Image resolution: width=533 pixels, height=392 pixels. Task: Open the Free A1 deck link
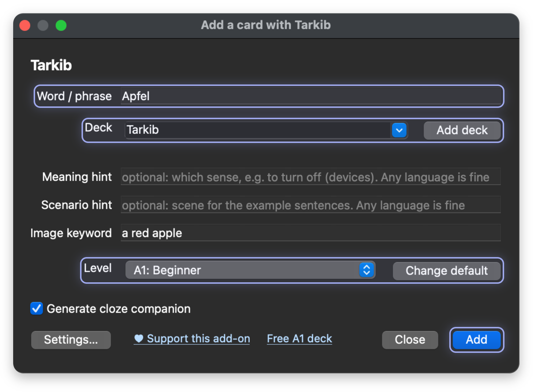click(299, 339)
